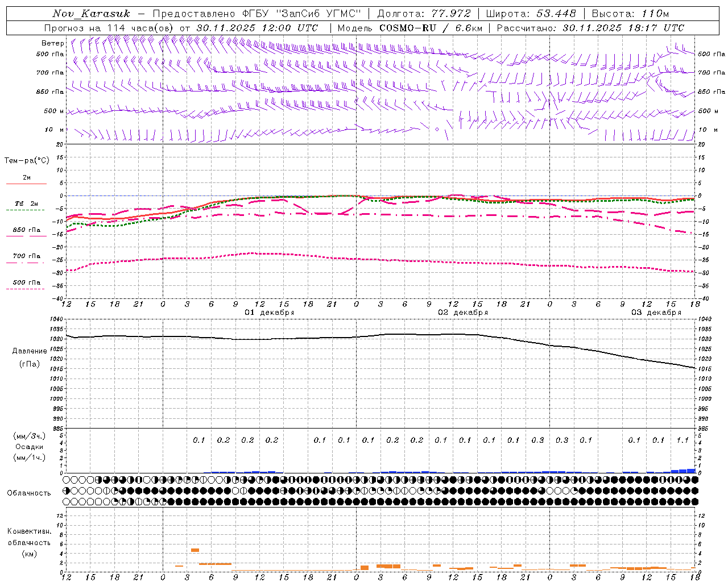This screenshot has height=582, width=728.
Task: Click the (мм/3ч.) precipitation unit label
Action: point(29,436)
